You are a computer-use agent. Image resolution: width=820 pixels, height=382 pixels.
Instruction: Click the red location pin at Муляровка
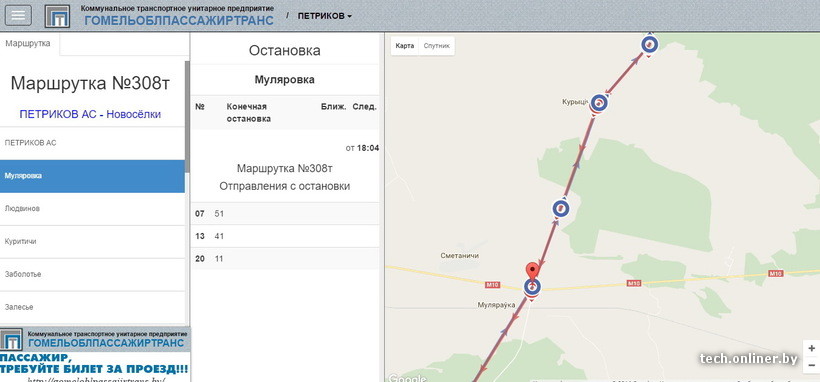pos(532,271)
